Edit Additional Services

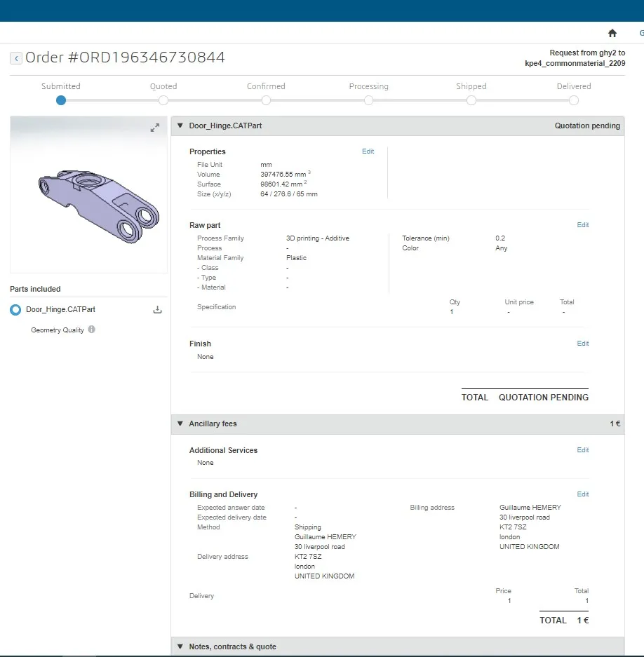pyautogui.click(x=582, y=450)
